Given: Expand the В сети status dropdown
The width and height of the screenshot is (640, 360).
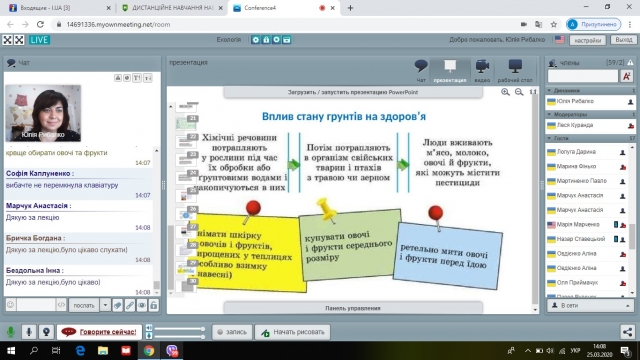Looking at the screenshot, I should (591, 305).
